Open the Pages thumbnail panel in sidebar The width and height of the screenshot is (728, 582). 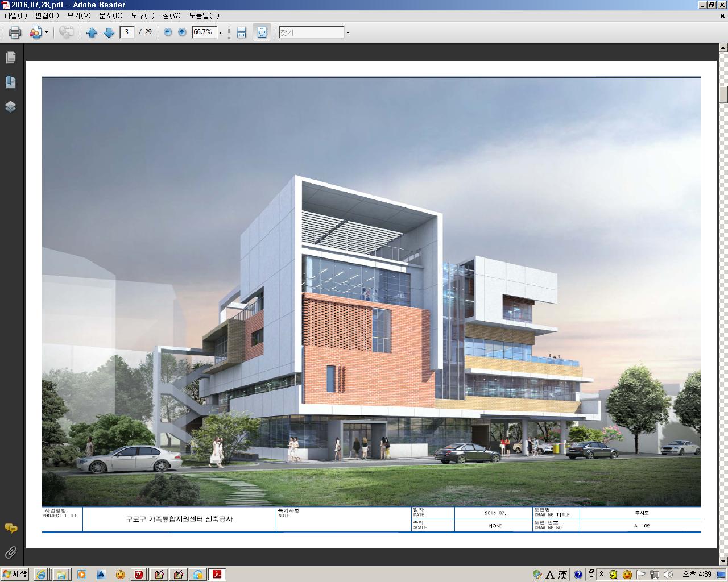point(10,57)
